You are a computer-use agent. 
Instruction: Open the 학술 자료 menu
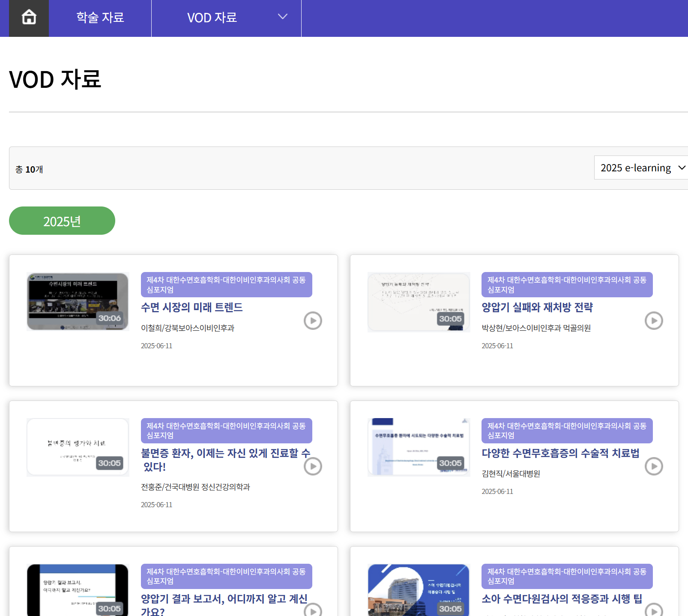coord(100,18)
